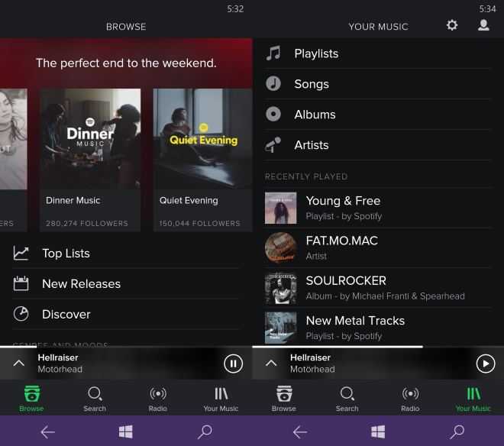Screen dimensions: 504x446
Task: Play Hellraiser in the Your Music screen player
Action: (x=486, y=364)
